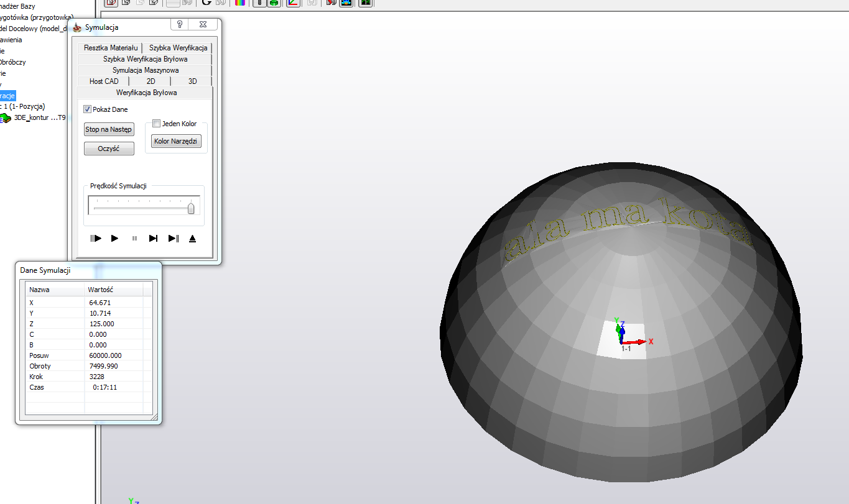Viewport: 849px width, 504px height.
Task: Select the C row label
Action: pyautogui.click(x=32, y=334)
